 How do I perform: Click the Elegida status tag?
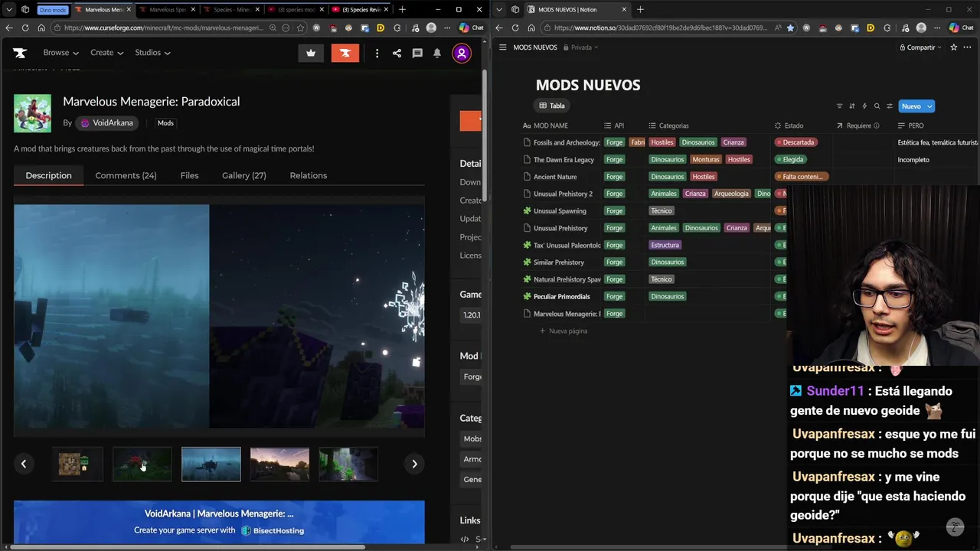pyautogui.click(x=791, y=159)
